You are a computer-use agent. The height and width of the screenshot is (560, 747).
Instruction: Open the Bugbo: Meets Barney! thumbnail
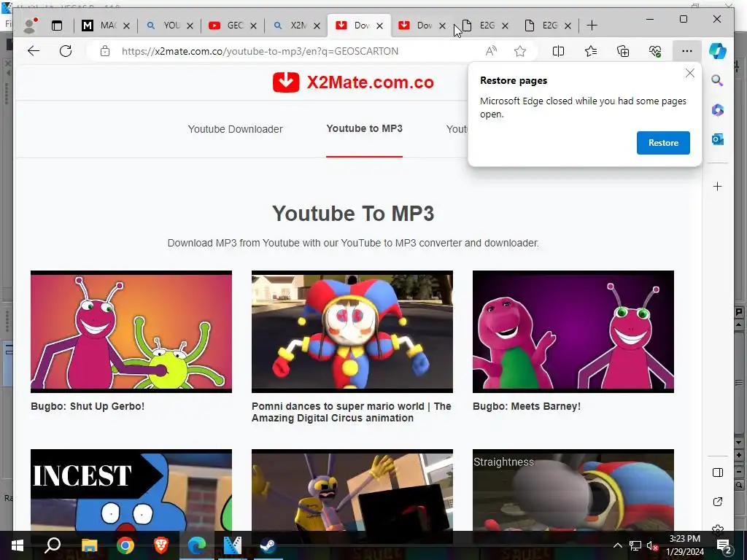tap(573, 332)
